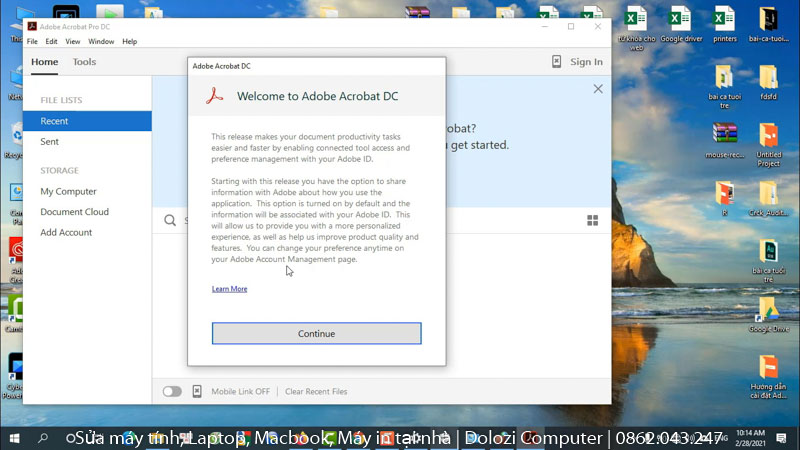Click the search magnifier icon
Screen dimensions: 800x450
pyautogui.click(x=170, y=220)
